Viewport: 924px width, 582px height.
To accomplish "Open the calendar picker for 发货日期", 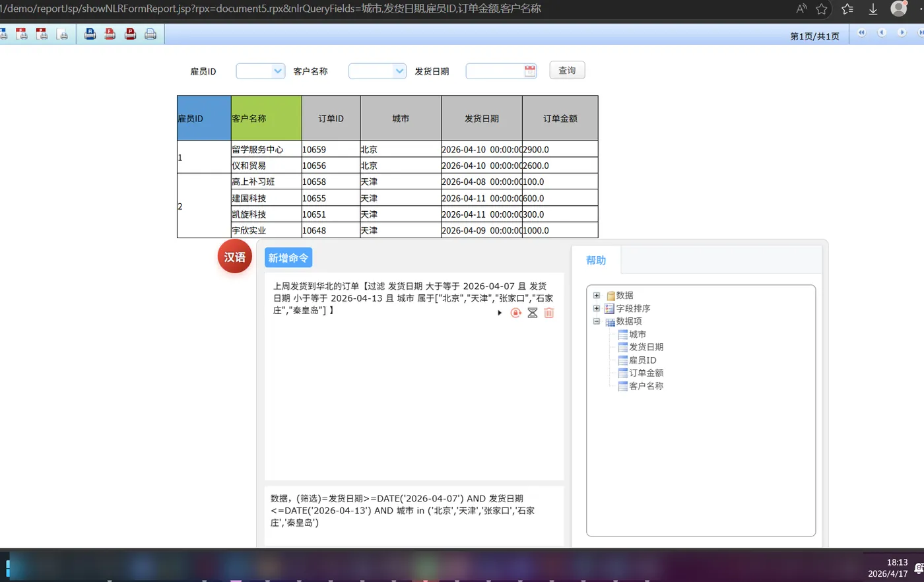I will tap(530, 71).
